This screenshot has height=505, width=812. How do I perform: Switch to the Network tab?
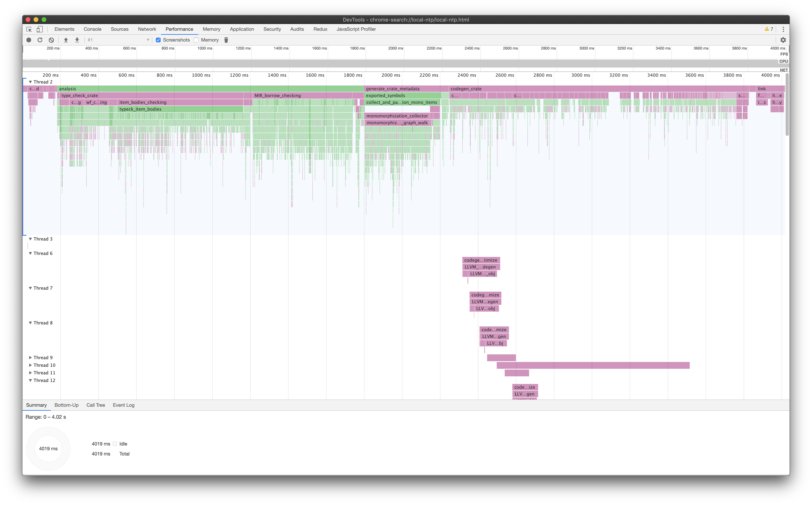click(147, 29)
